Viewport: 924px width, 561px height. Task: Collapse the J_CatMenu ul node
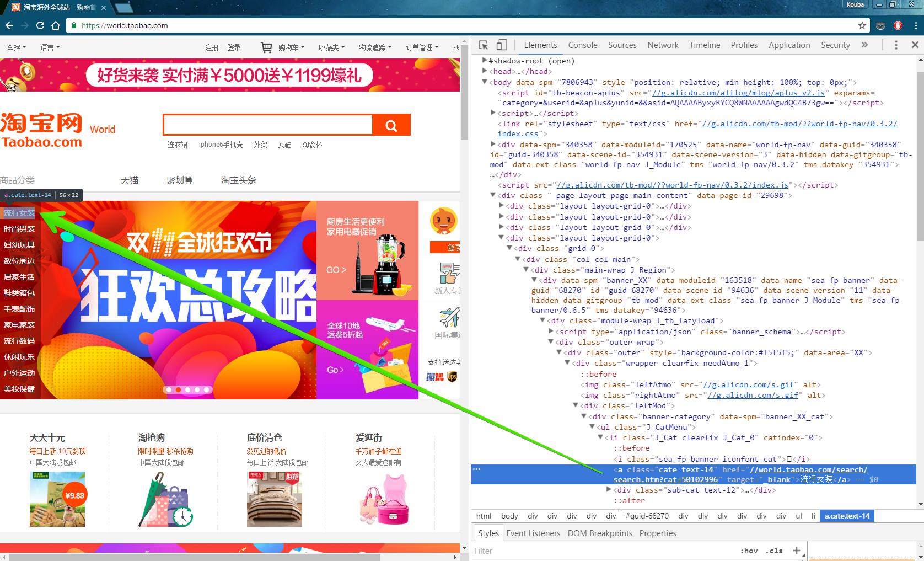(592, 427)
